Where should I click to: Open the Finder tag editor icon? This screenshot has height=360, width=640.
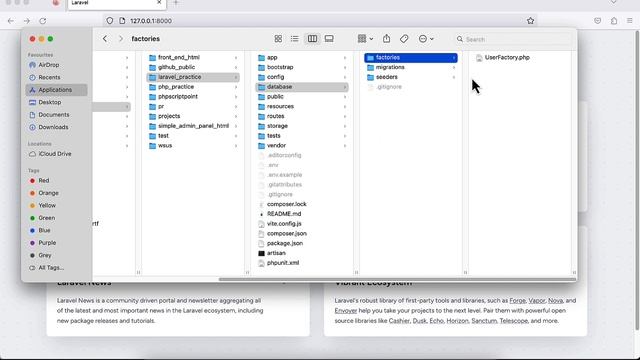click(404, 39)
